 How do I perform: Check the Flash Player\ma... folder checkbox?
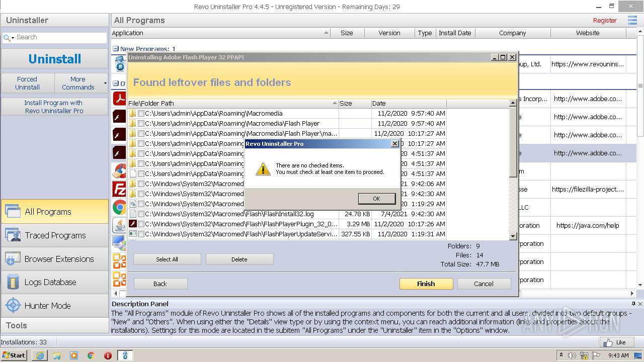pos(141,134)
